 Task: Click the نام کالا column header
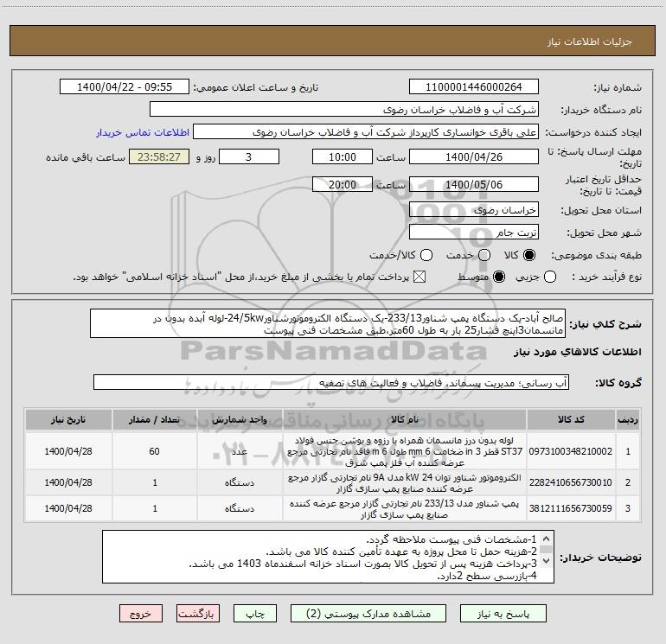coord(405,419)
